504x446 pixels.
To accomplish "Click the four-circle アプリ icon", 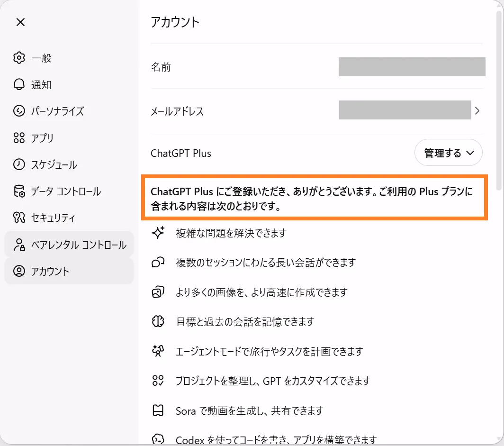I will point(19,138).
